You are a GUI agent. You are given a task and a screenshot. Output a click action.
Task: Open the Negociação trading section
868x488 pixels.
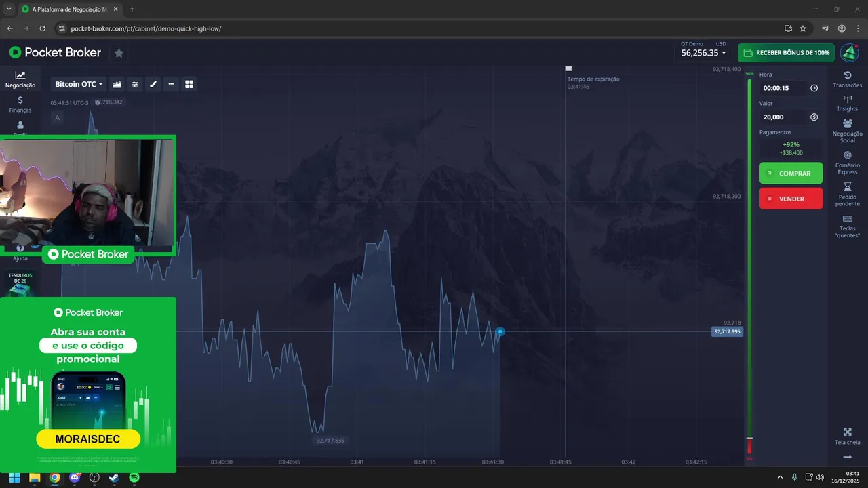pos(20,79)
